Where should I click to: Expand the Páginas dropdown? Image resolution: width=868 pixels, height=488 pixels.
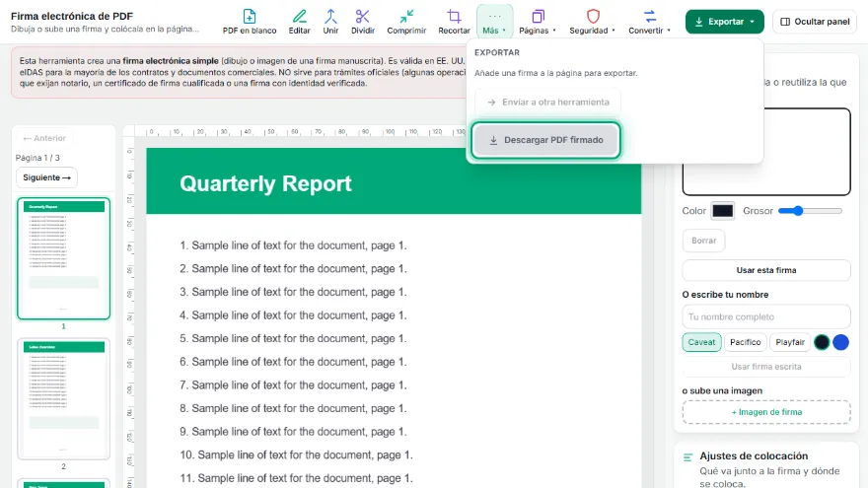point(538,22)
